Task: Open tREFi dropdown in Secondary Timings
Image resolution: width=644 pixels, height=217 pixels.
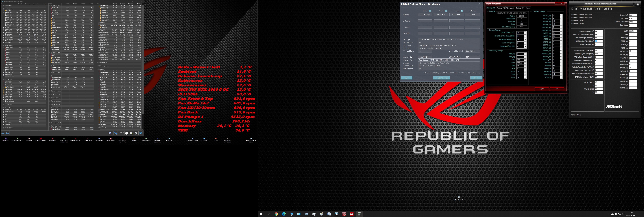Action: [x=525, y=63]
